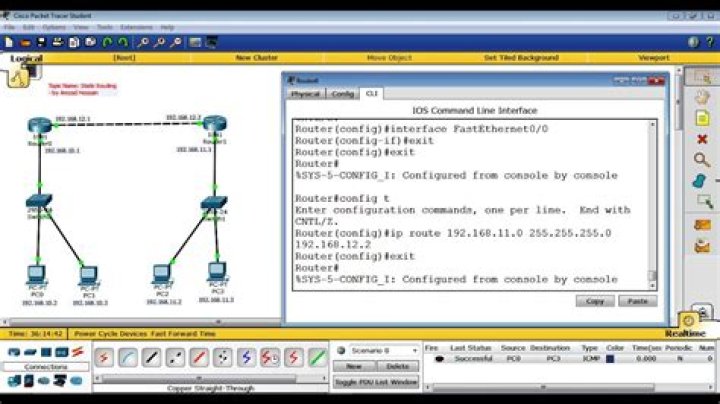Click the CLI vertical scrollbar thumb
Screen dimensions: 720x404
652,275
